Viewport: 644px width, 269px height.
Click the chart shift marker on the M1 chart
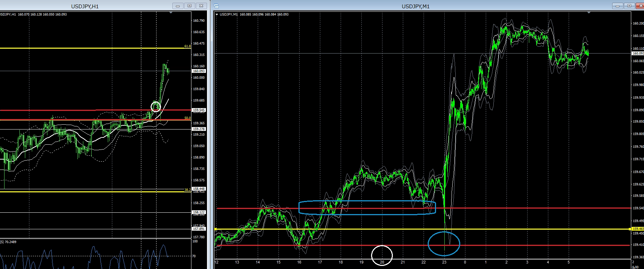589,12
